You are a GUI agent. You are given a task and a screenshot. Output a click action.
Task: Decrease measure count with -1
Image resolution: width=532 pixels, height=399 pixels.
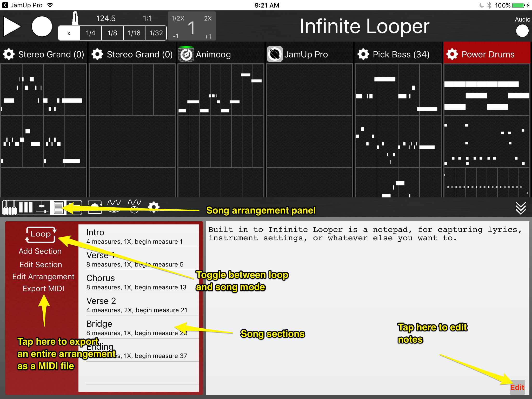click(x=176, y=36)
